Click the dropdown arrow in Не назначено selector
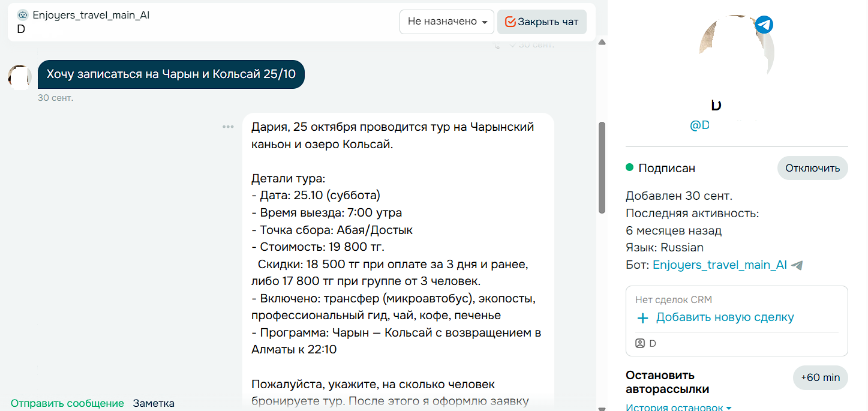The image size is (868, 411). click(486, 22)
